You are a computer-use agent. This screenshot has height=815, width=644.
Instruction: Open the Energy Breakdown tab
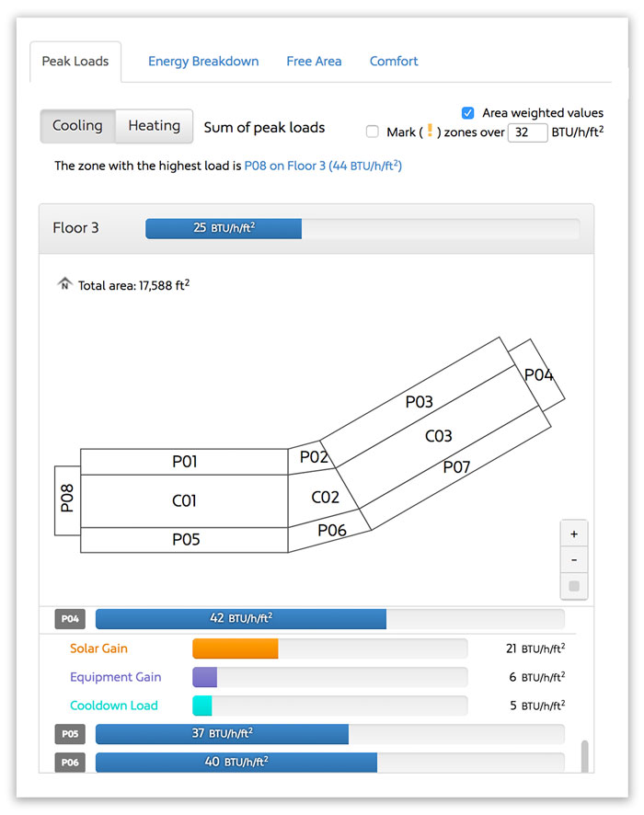(x=203, y=62)
